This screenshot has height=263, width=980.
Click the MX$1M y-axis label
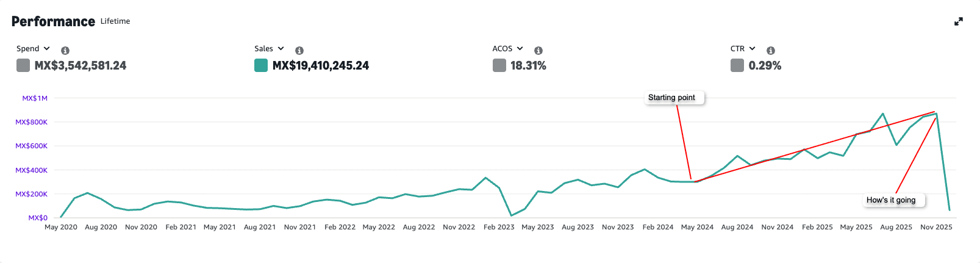(x=35, y=98)
